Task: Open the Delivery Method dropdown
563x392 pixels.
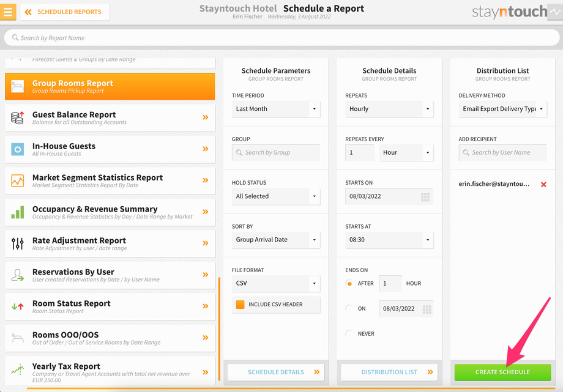Action: tap(502, 109)
